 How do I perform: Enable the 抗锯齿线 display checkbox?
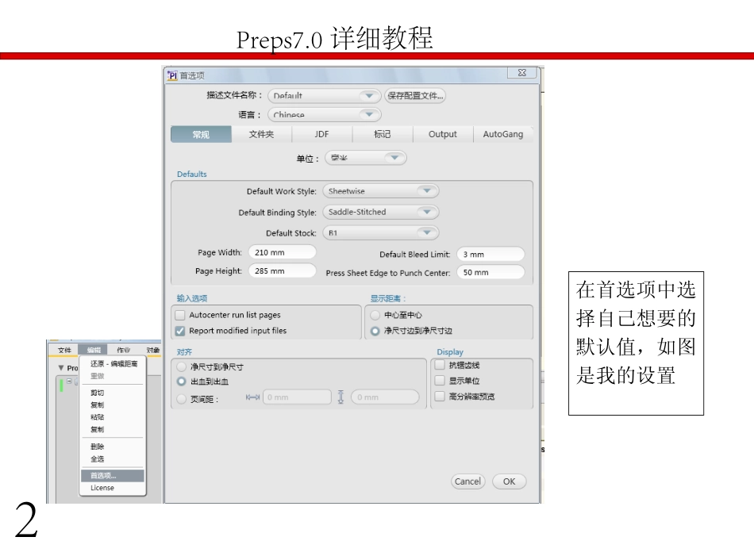[x=440, y=365]
